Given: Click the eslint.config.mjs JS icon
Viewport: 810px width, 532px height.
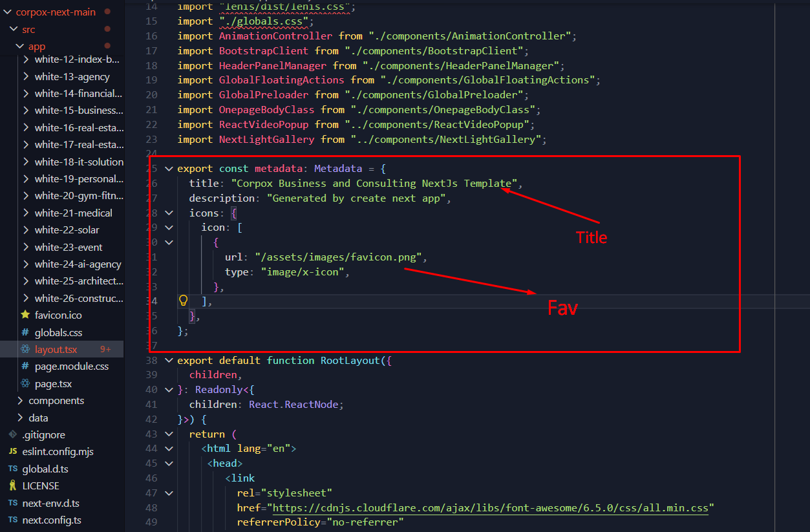Looking at the screenshot, I should (x=13, y=452).
